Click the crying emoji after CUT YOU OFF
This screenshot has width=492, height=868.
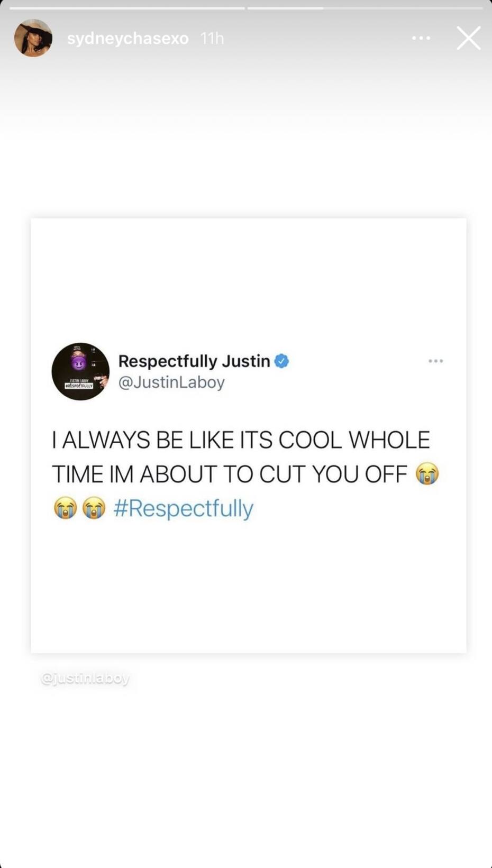tap(427, 473)
